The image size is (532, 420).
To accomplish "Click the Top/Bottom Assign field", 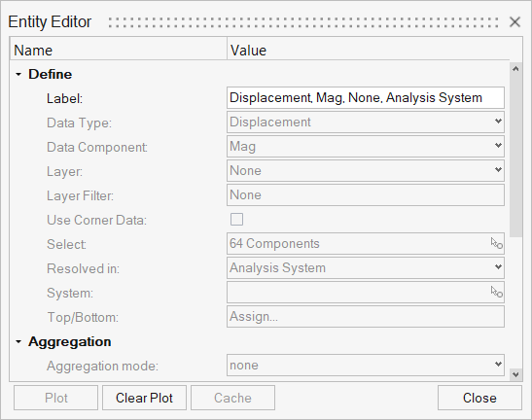I will coord(366,317).
